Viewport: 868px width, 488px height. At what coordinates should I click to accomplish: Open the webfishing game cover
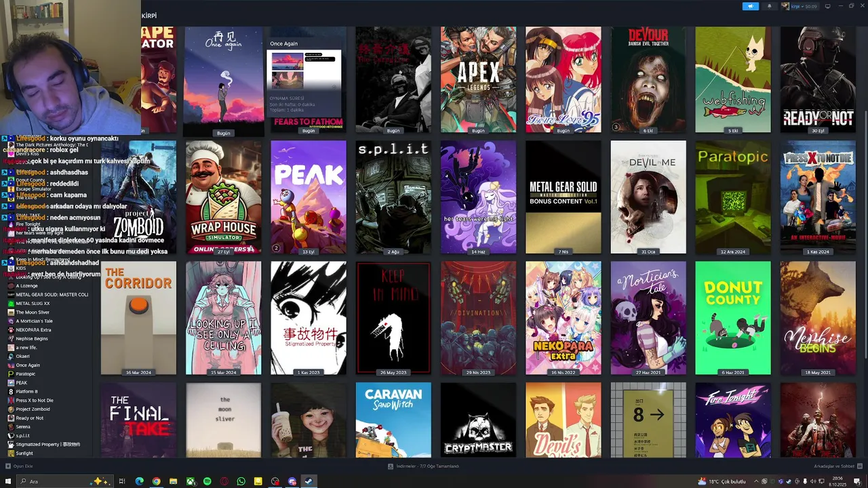(x=733, y=79)
